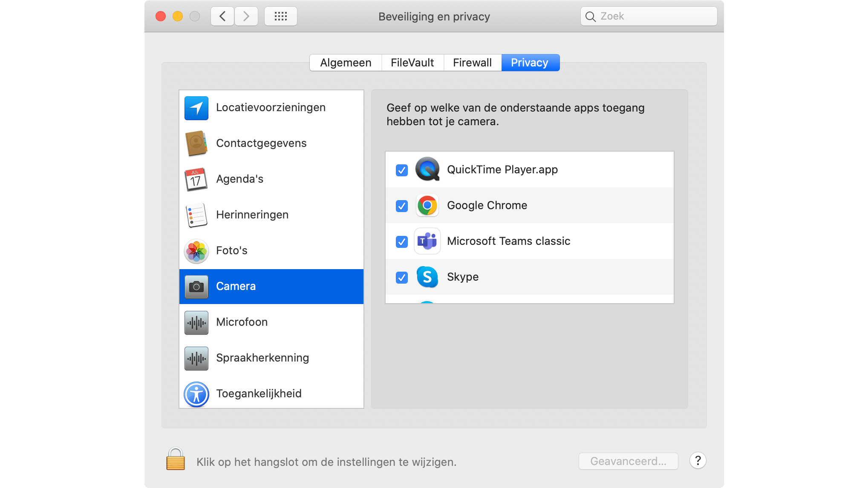Viewport: 868px width, 488px height.
Task: Open help with the question mark button
Action: [x=698, y=461]
